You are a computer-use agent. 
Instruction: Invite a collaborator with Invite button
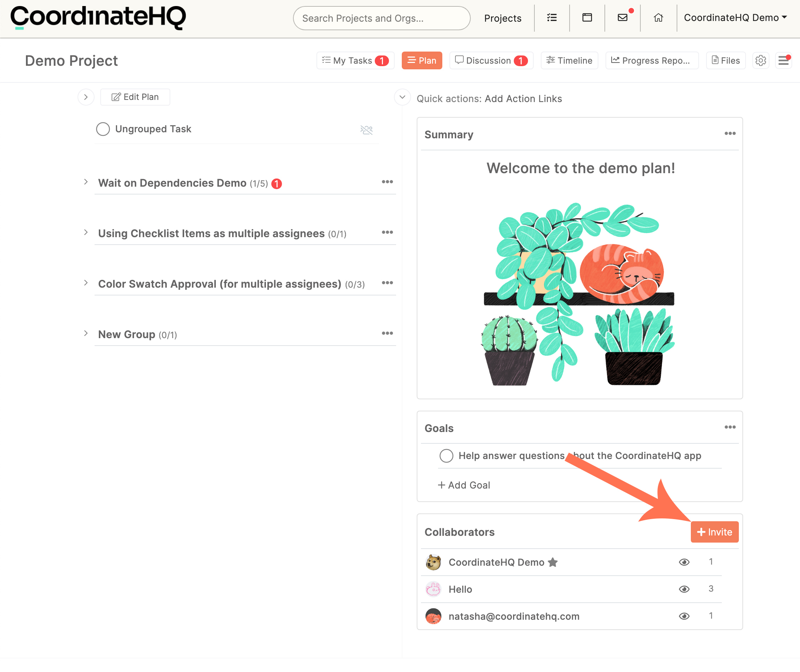(715, 532)
